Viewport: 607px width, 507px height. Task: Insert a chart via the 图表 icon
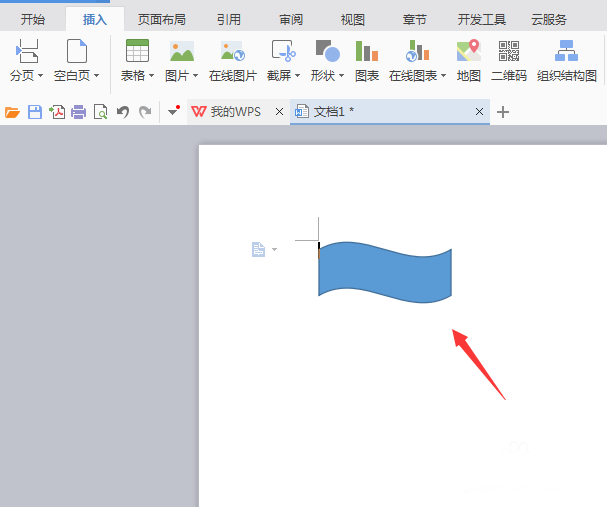(x=366, y=51)
